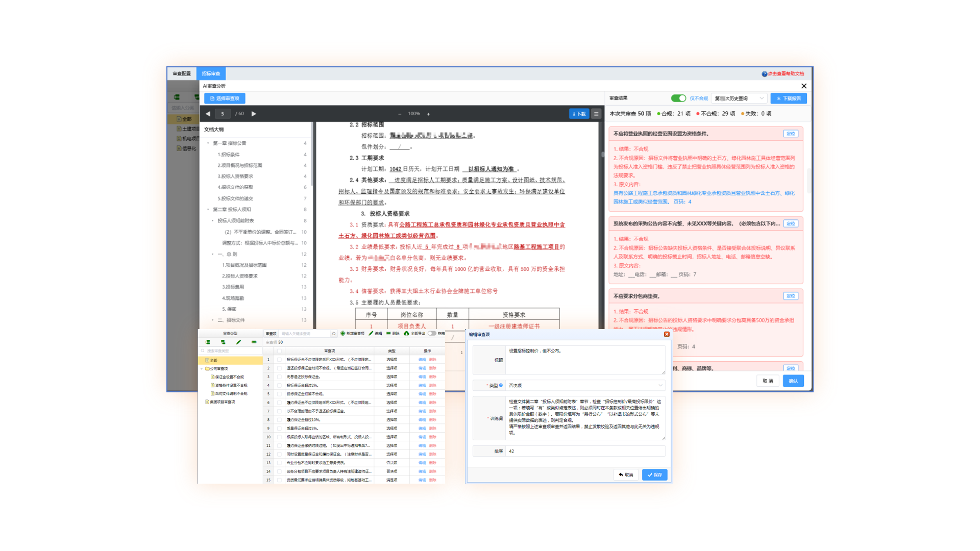This screenshot has width=980, height=551.
Task: Click 下载报告 button
Action: (x=789, y=98)
